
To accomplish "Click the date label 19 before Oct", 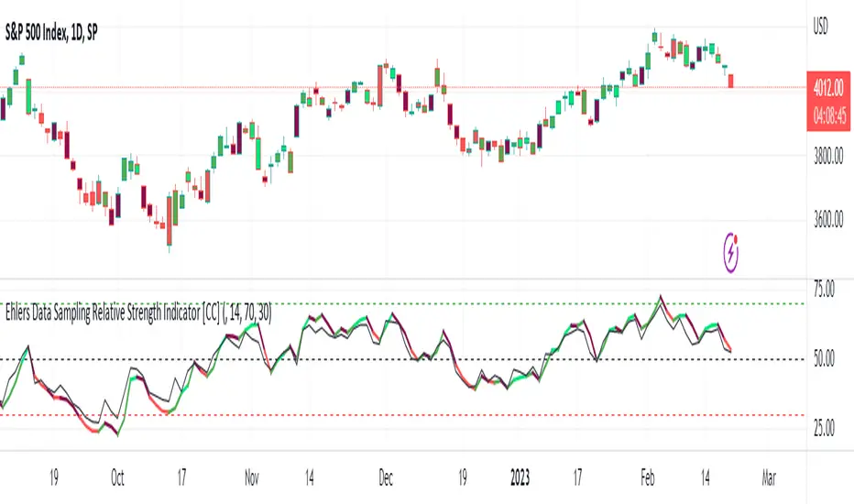I will 53,477.
